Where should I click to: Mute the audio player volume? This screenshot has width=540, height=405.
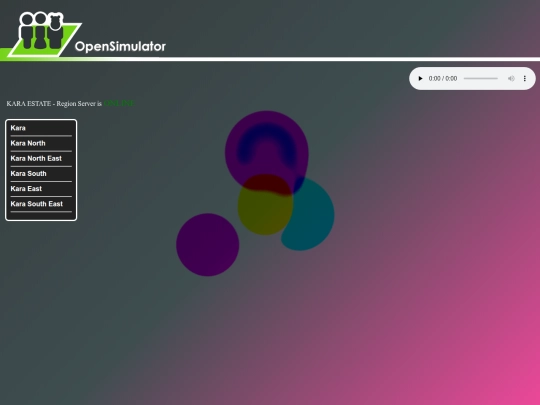coord(511,79)
